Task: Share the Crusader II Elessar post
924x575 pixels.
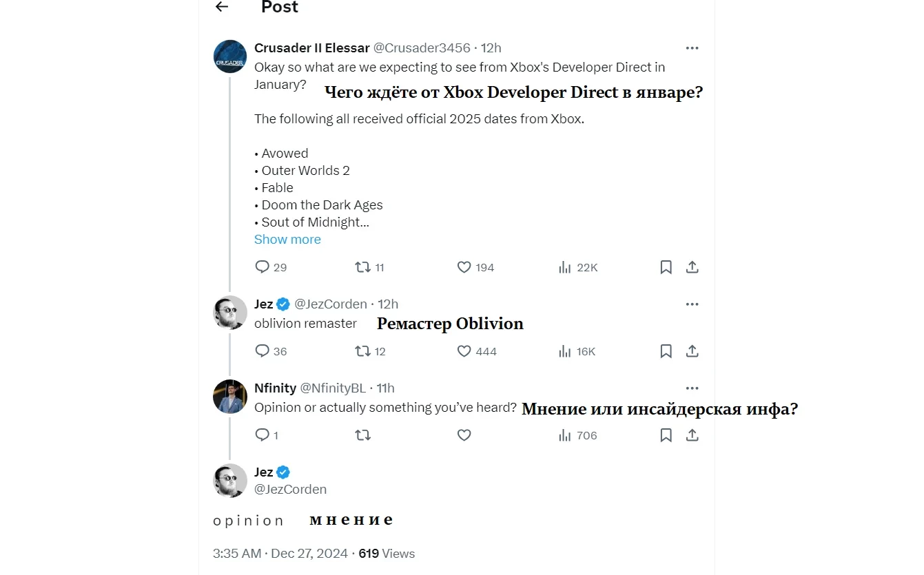Action: 692,267
